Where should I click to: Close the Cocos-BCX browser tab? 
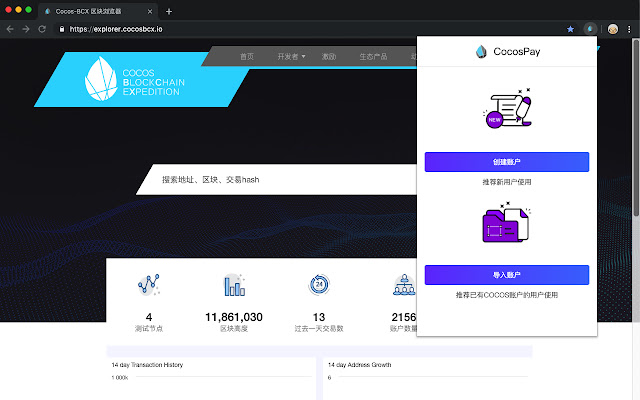click(150, 11)
